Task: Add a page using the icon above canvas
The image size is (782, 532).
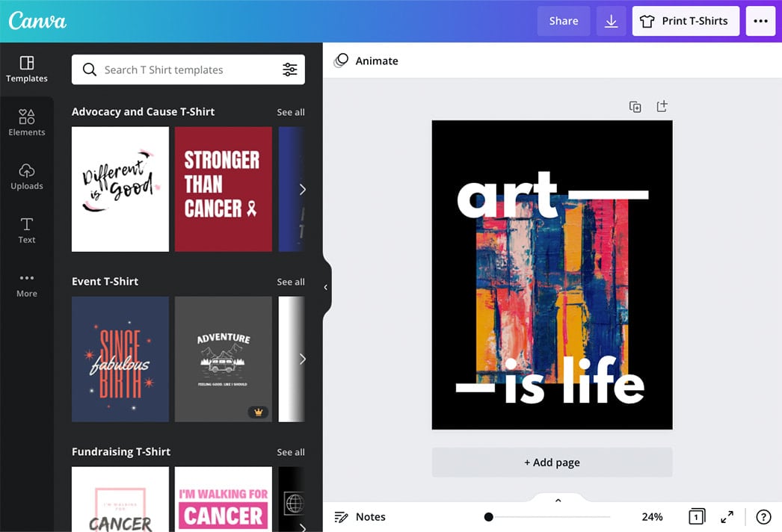Action: [x=661, y=106]
